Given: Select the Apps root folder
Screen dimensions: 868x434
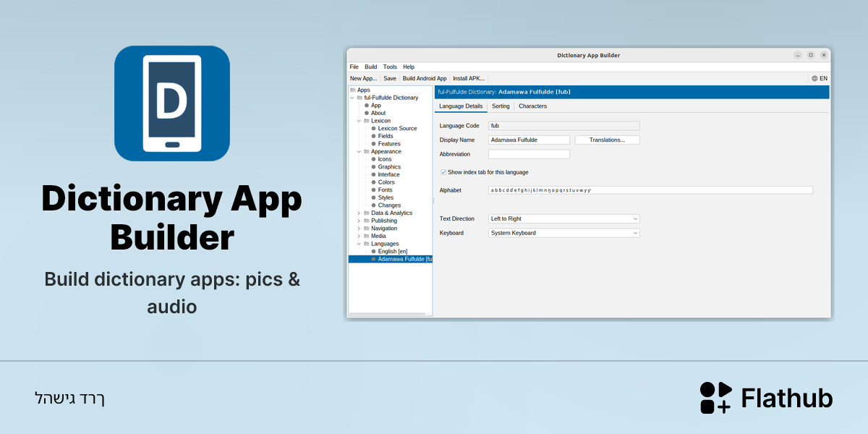Looking at the screenshot, I should pyautogui.click(x=359, y=90).
